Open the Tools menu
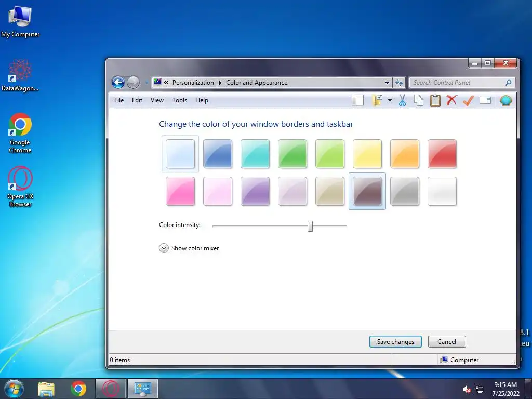Screen dimensions: 532x399 [179, 100]
